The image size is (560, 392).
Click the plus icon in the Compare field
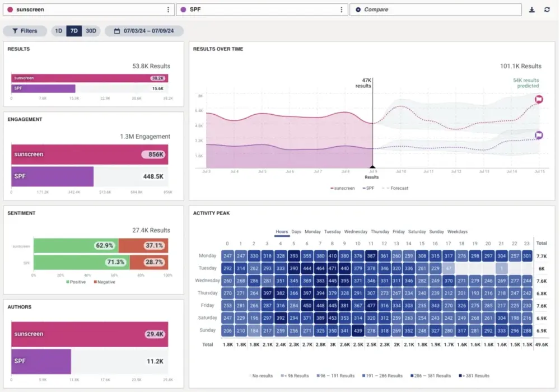click(x=358, y=9)
